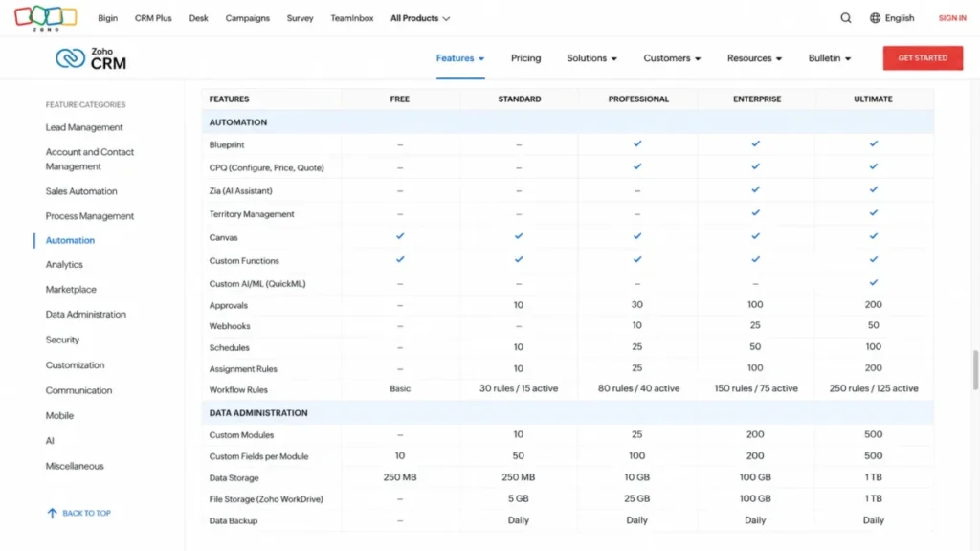The height and width of the screenshot is (551, 980).
Task: Click the Blueprint feature label
Action: tap(227, 145)
